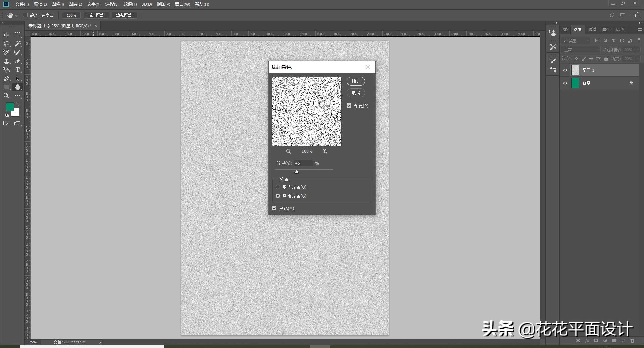The height and width of the screenshot is (348, 644).
Task: Select the 高斯分布(G) radio button
Action: (278, 196)
